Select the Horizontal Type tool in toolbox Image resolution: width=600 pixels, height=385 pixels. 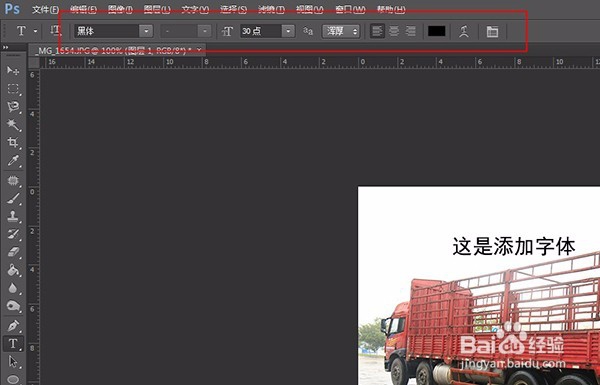click(x=13, y=344)
